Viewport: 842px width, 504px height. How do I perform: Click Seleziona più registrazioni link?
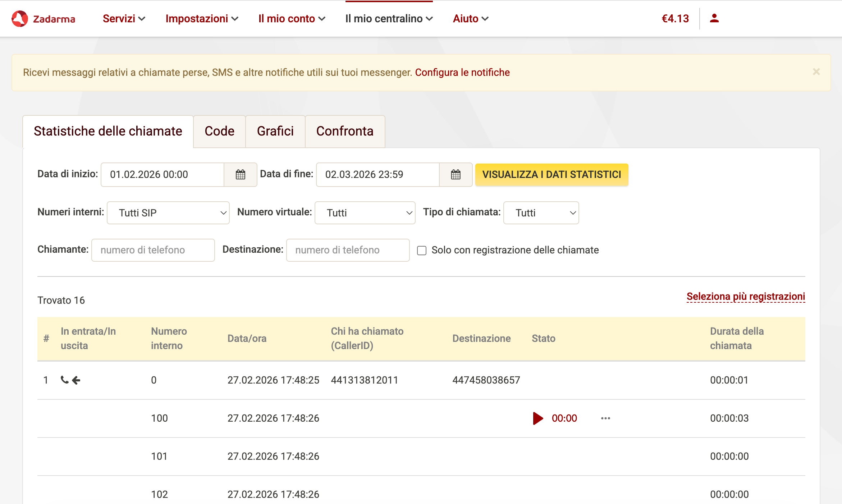click(x=746, y=297)
